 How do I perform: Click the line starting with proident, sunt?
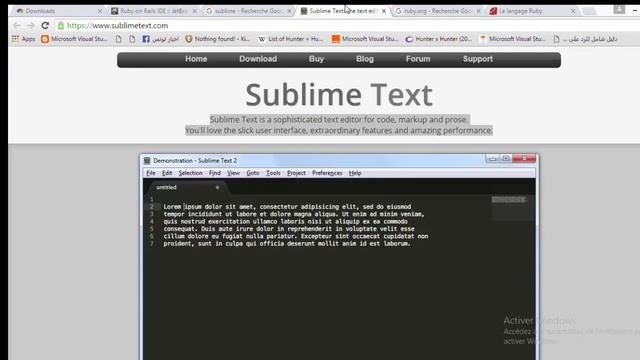pos(287,244)
